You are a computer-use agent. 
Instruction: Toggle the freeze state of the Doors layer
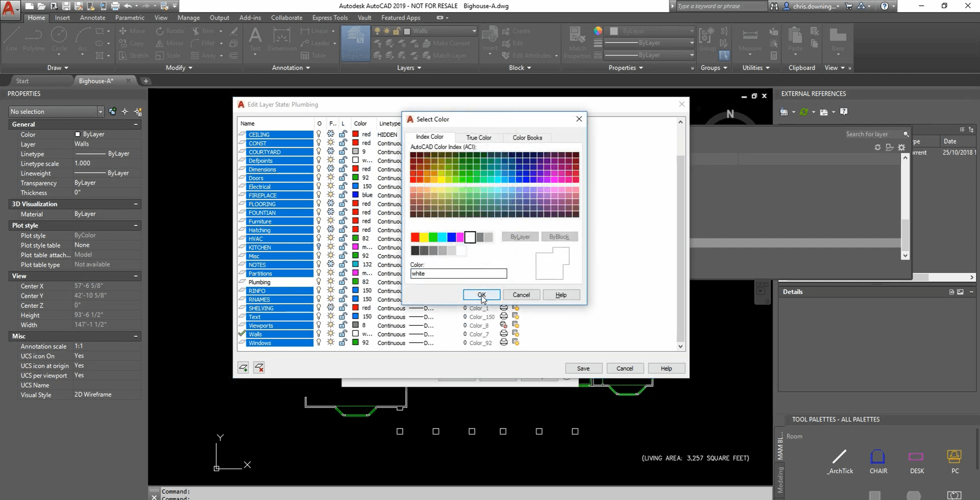(x=330, y=178)
